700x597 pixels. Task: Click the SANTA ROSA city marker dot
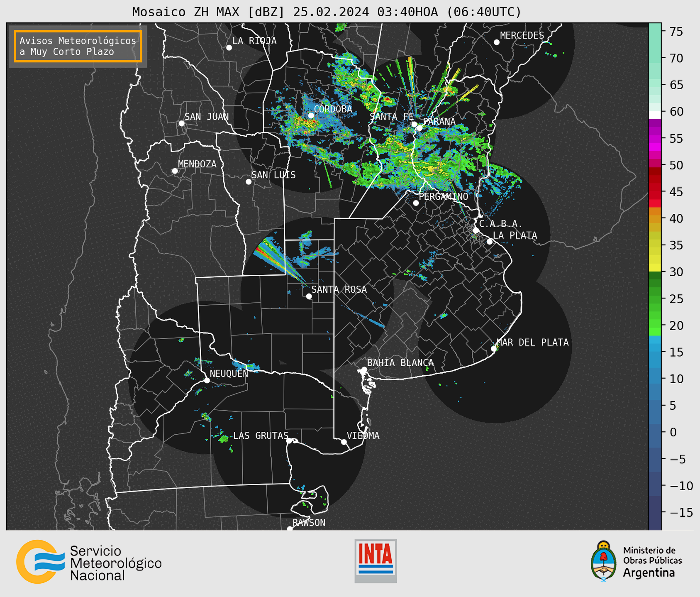(309, 296)
